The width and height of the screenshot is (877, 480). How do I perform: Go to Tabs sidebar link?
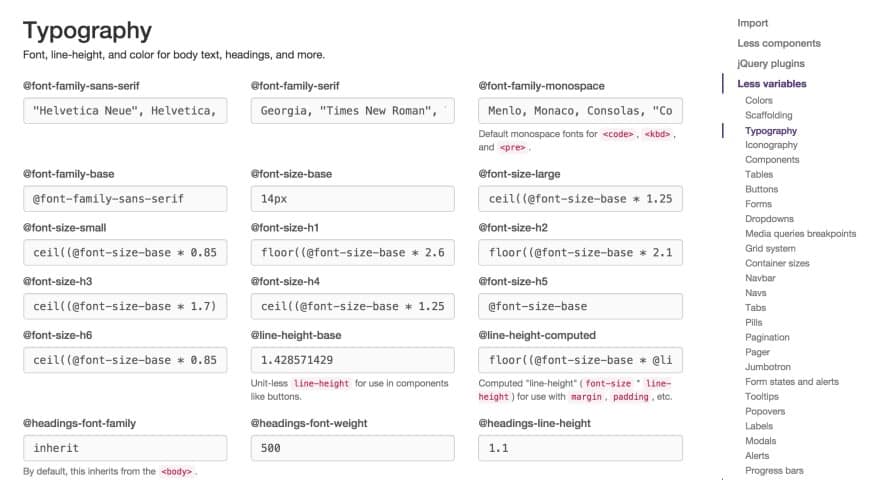pos(755,308)
